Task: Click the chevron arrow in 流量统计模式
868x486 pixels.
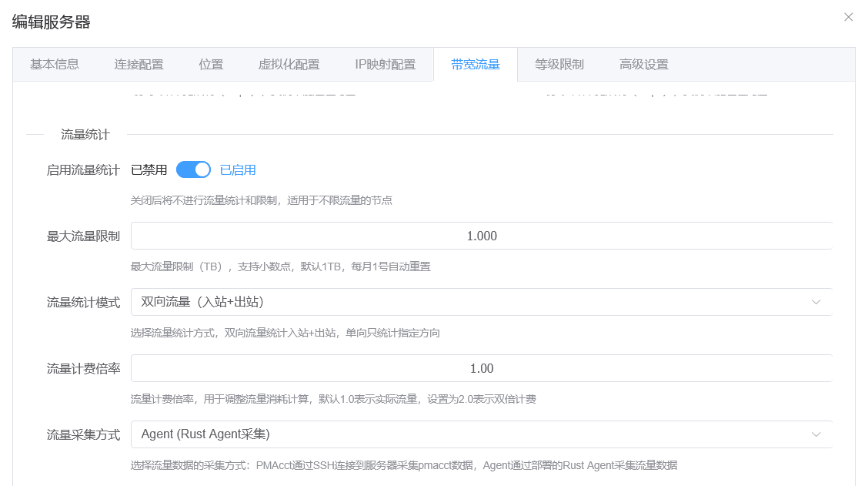Action: (816, 302)
